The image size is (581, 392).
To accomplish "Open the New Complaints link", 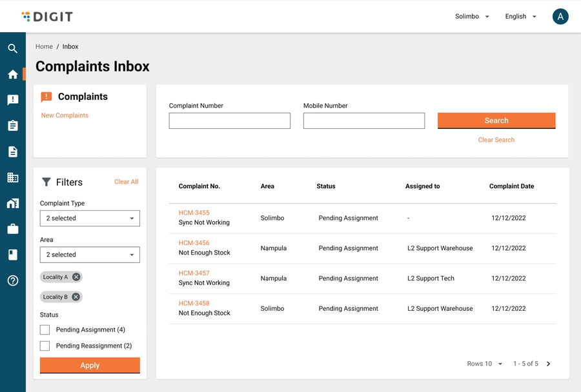I will [65, 115].
